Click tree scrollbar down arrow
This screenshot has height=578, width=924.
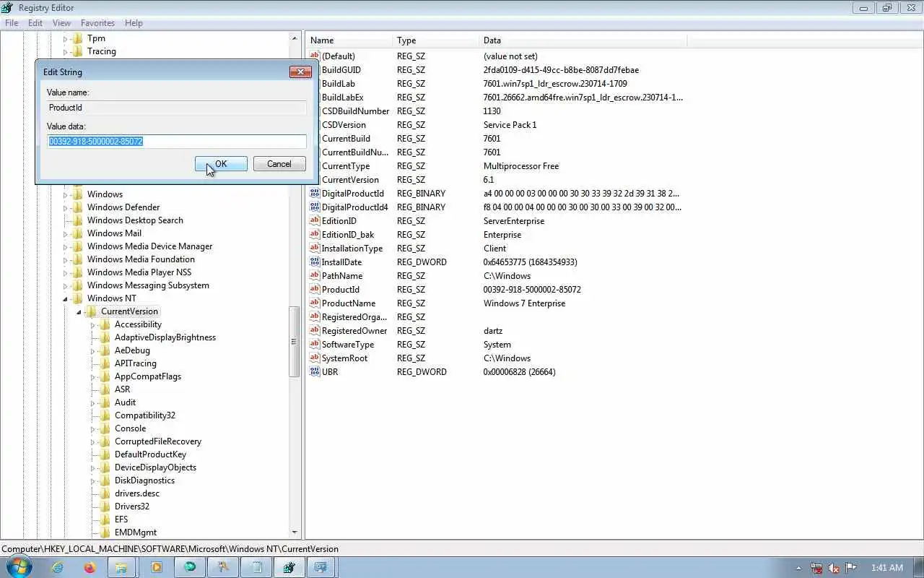[295, 532]
